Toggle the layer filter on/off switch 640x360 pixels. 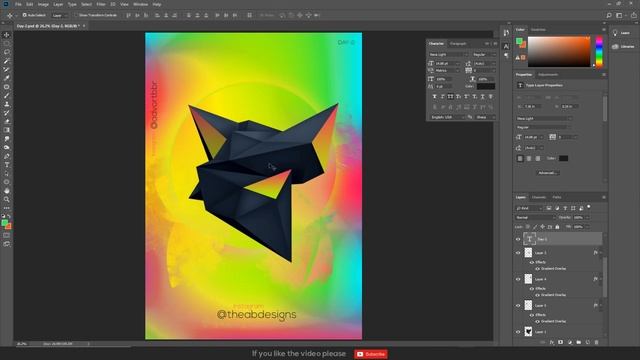589,207
